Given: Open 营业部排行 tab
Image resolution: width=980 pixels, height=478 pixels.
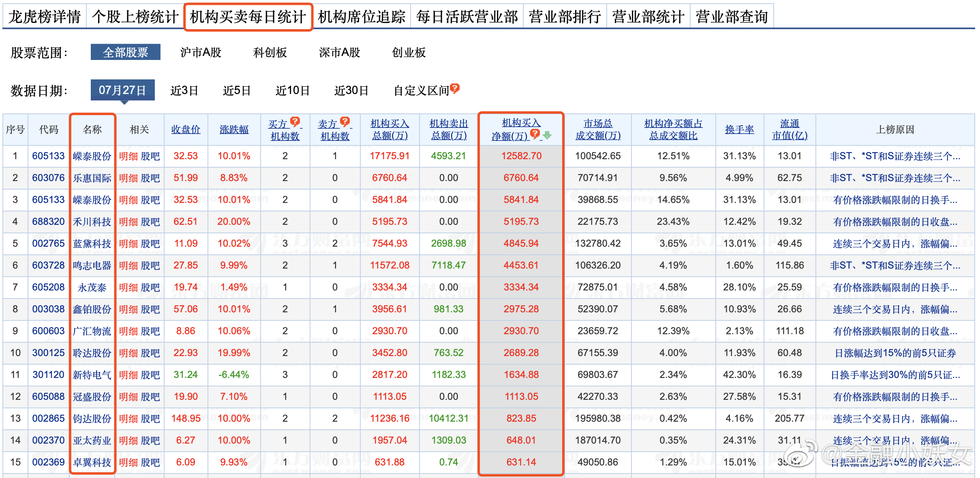Looking at the screenshot, I should click(x=565, y=17).
